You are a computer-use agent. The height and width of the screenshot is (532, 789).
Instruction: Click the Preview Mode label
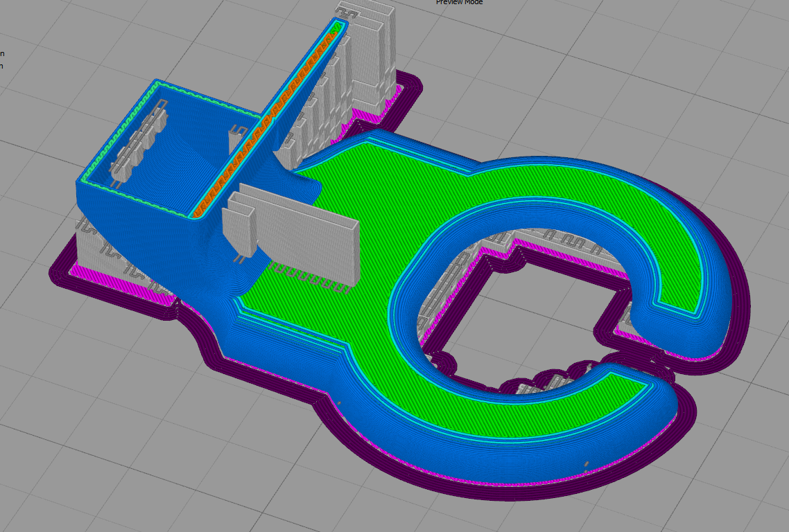(459, 3)
